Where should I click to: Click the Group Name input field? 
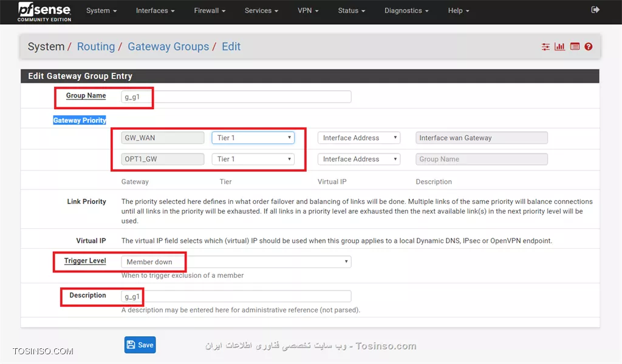coord(236,96)
